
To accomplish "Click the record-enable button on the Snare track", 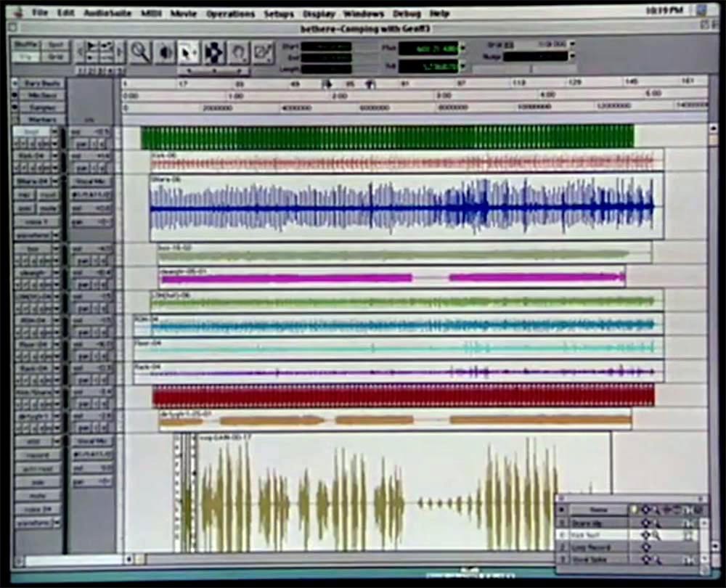I will tap(24, 195).
